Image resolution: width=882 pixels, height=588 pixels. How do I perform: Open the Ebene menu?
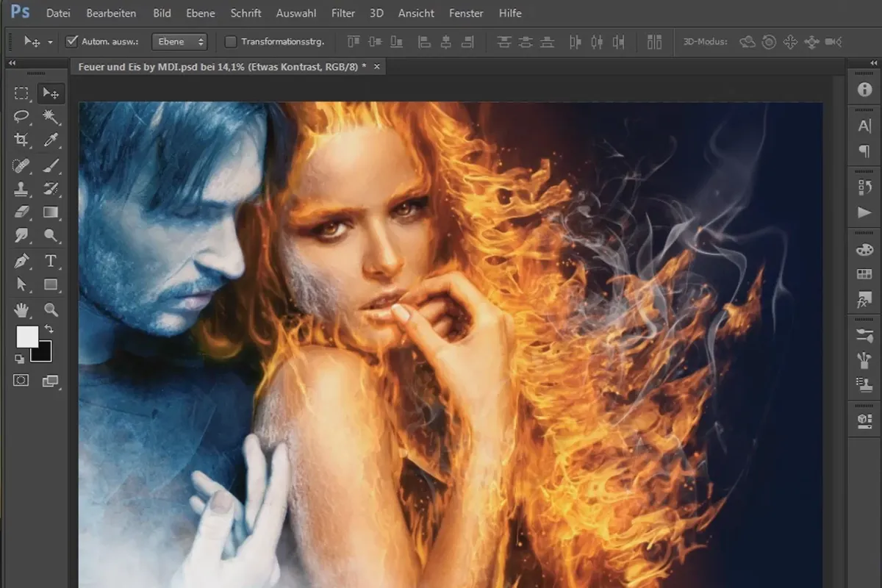201,13
